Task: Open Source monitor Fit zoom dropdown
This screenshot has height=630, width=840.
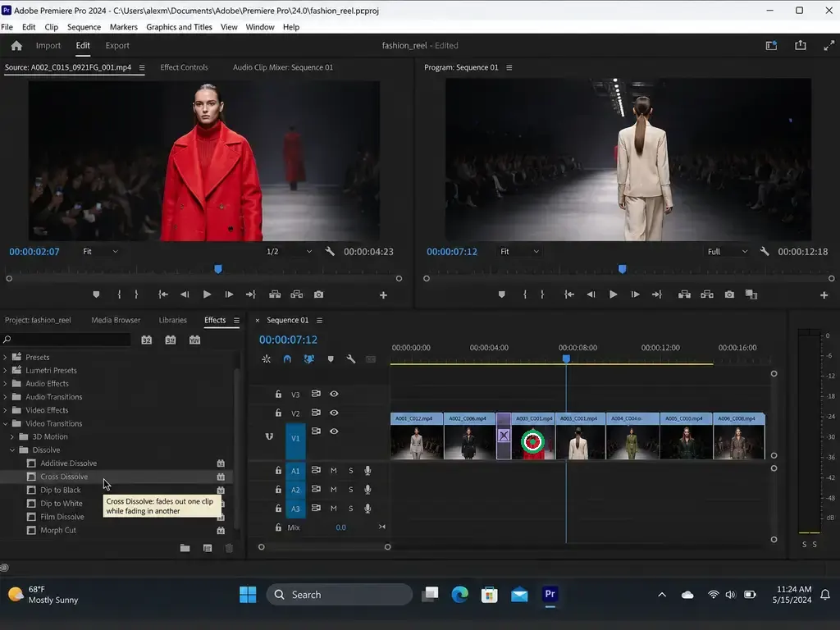Action: tap(100, 251)
